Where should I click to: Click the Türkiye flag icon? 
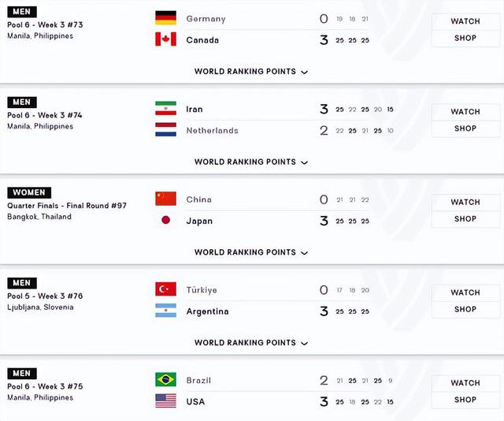(x=165, y=289)
